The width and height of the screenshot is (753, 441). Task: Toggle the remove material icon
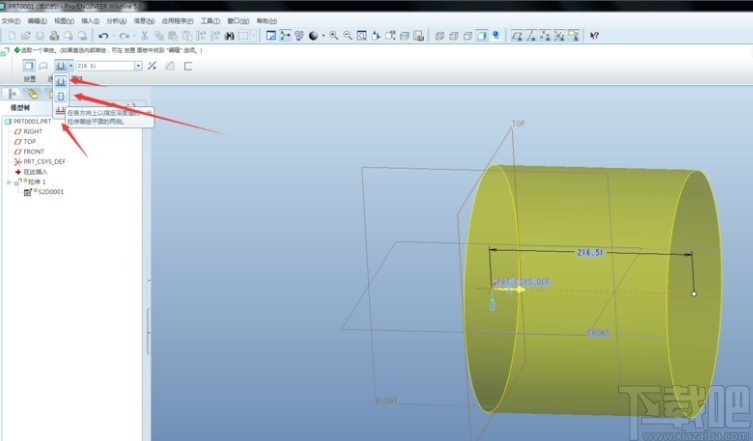pos(170,66)
